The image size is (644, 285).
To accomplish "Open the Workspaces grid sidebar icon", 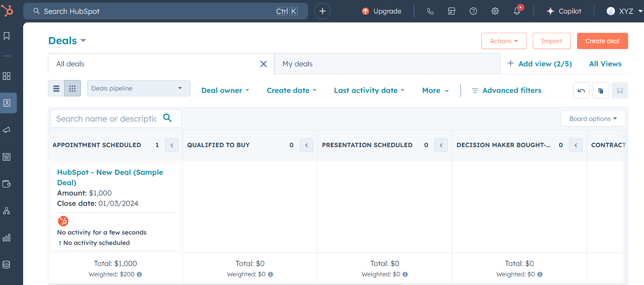I will [x=7, y=76].
